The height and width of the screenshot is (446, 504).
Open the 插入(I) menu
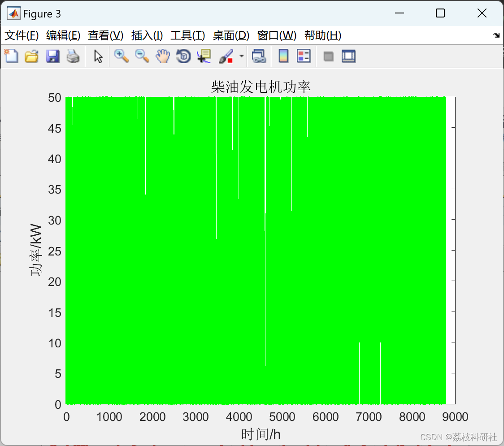(147, 35)
